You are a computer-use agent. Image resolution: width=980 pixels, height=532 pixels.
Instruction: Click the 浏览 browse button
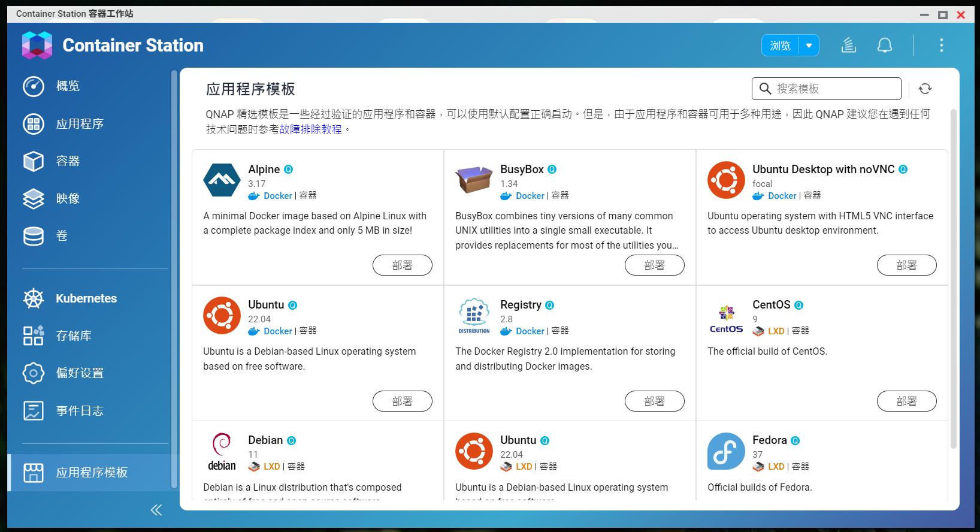pos(780,46)
